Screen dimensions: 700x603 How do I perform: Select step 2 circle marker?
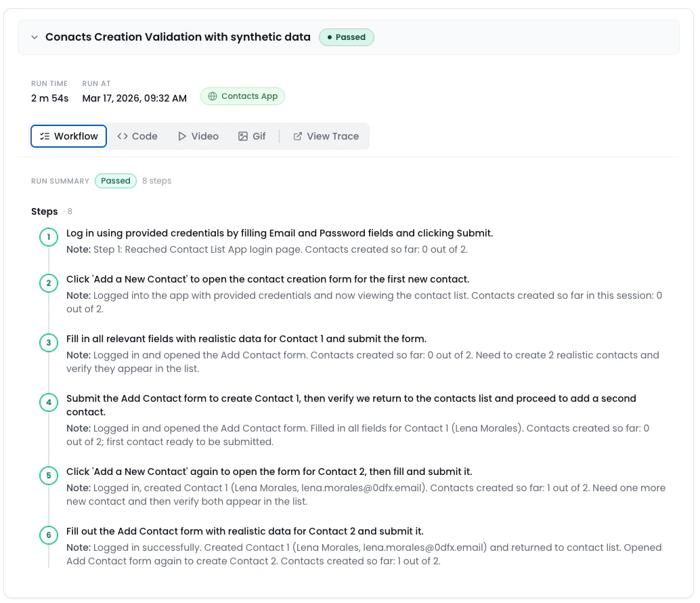(x=49, y=283)
